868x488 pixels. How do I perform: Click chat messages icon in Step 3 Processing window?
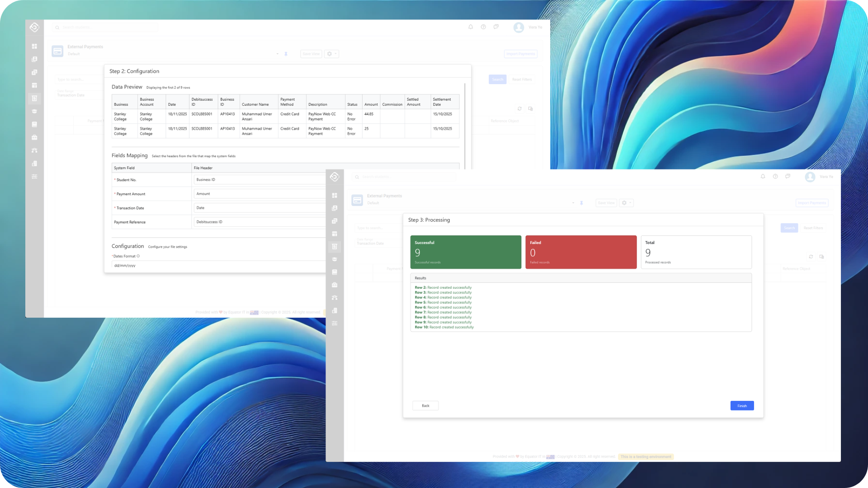pyautogui.click(x=788, y=176)
